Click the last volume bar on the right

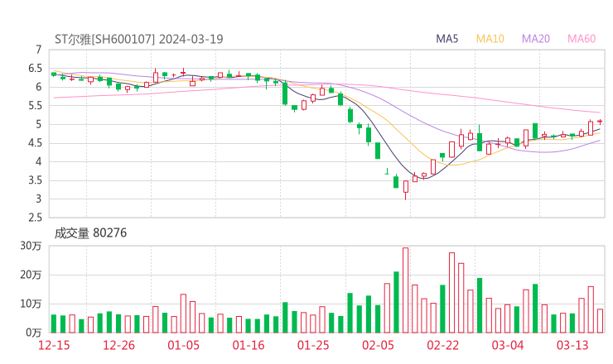600,321
